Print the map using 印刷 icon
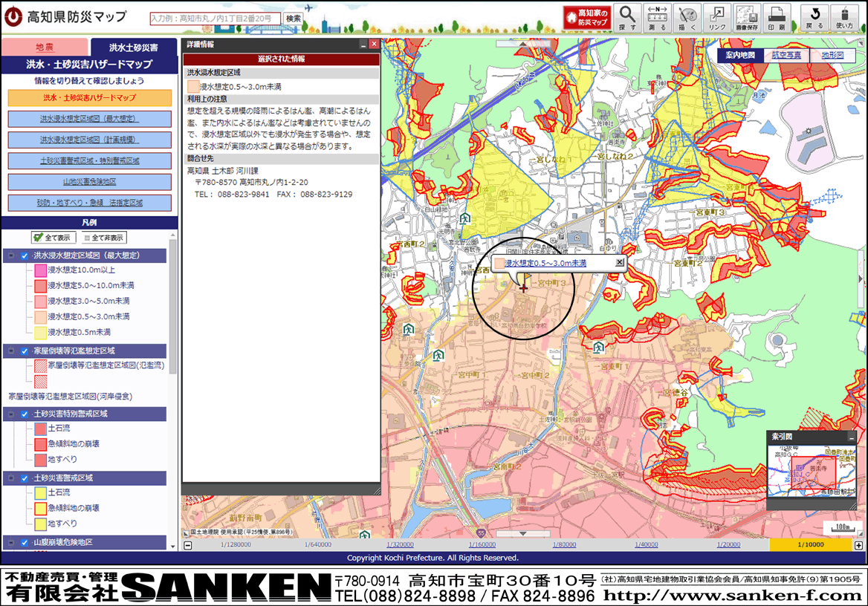 776,17
